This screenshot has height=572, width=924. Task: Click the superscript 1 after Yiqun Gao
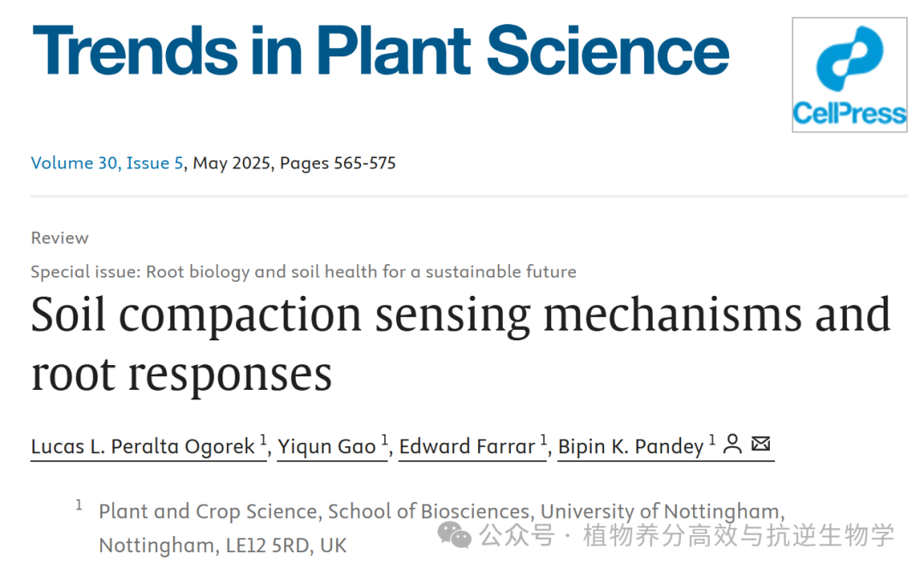pyautogui.click(x=385, y=440)
